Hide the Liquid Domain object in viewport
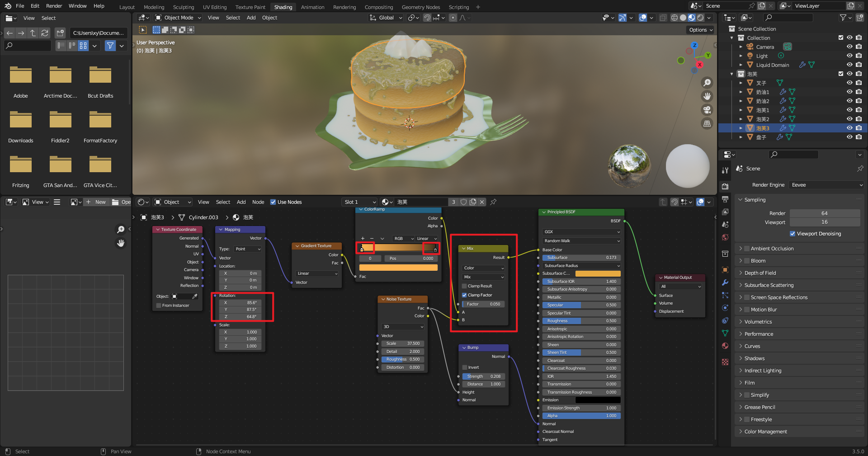 pyautogui.click(x=849, y=65)
